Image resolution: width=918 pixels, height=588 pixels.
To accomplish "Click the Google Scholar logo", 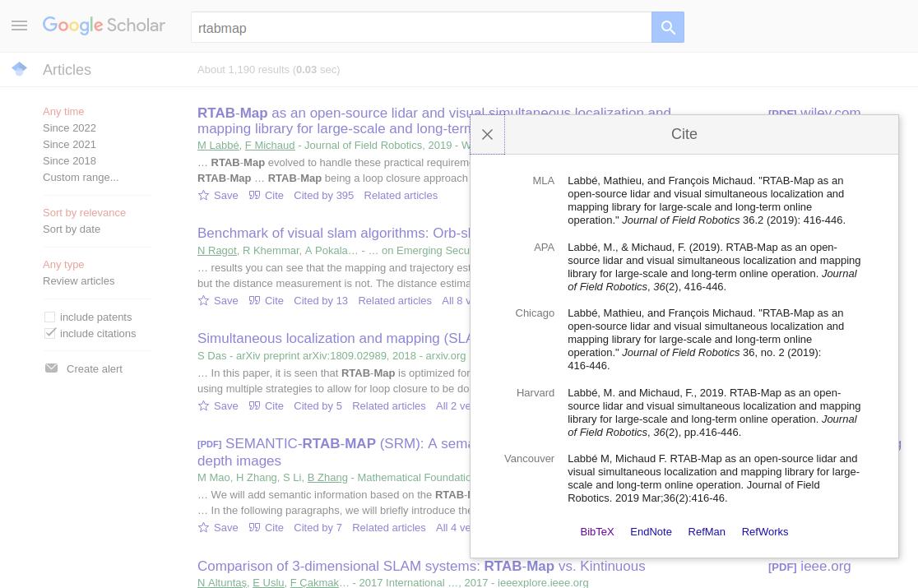I will coord(104,25).
